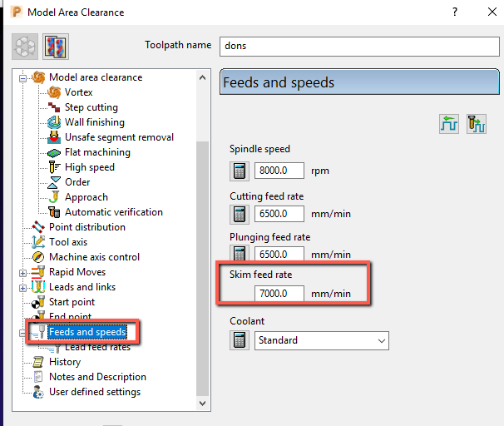Click the Coolant calculator icon
The width and height of the screenshot is (504, 426).
(240, 340)
